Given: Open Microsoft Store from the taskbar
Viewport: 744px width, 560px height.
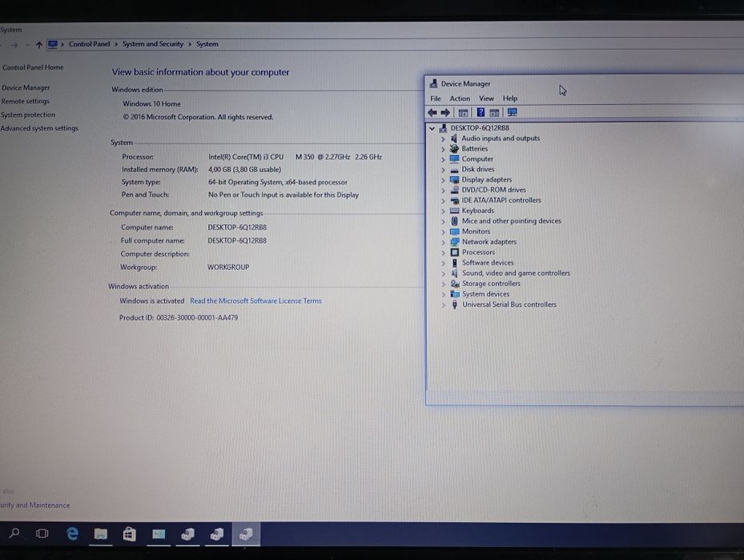Looking at the screenshot, I should pyautogui.click(x=129, y=534).
